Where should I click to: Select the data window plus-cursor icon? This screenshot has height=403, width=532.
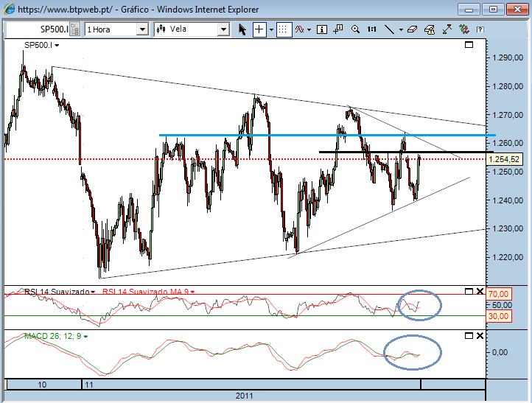click(338, 29)
